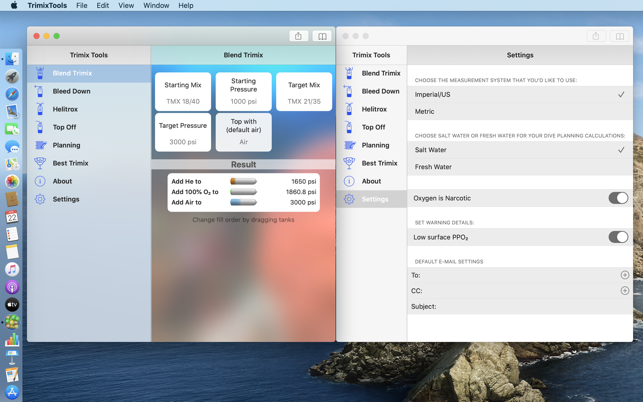
Task: Open the App Store from the Dock
Action: pos(12,392)
